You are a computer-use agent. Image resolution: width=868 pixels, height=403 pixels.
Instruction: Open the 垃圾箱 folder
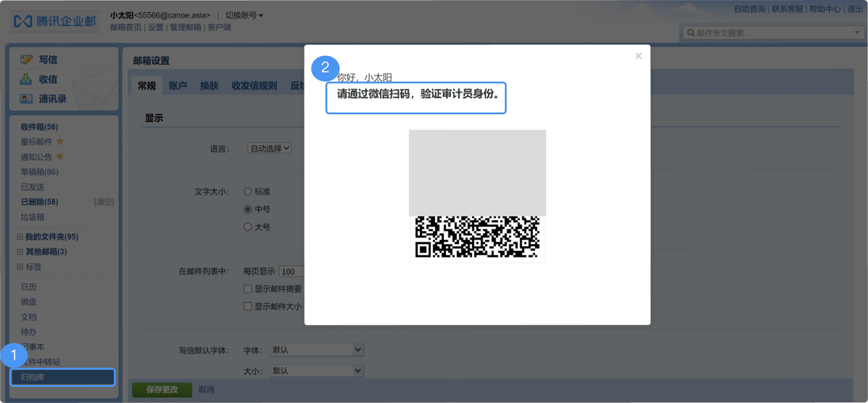point(32,217)
